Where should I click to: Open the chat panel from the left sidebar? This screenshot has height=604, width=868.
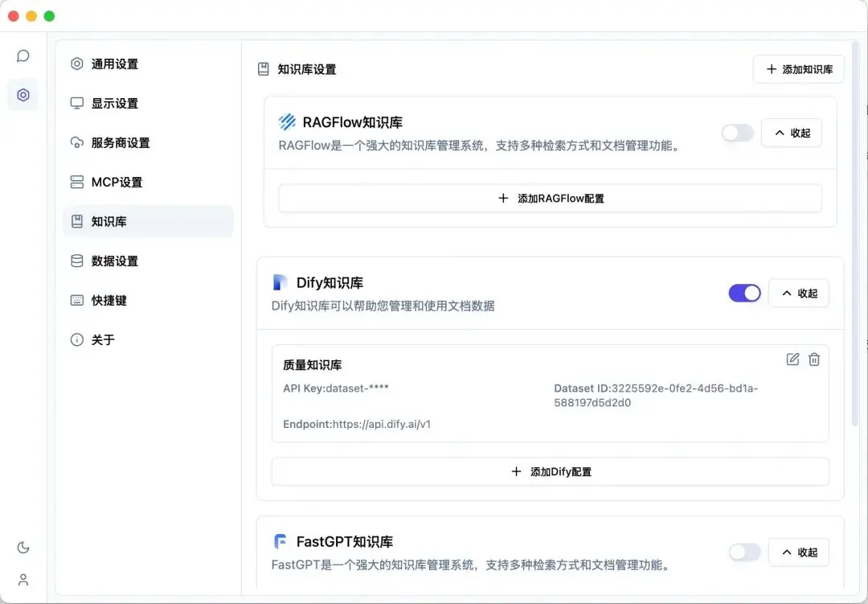point(23,55)
